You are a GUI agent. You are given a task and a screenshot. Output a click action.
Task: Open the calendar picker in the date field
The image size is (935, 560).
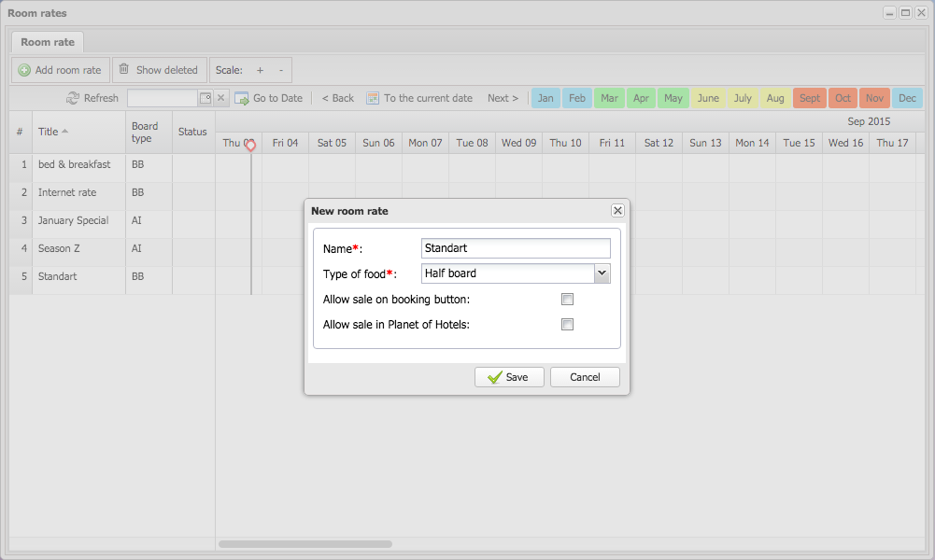click(205, 98)
